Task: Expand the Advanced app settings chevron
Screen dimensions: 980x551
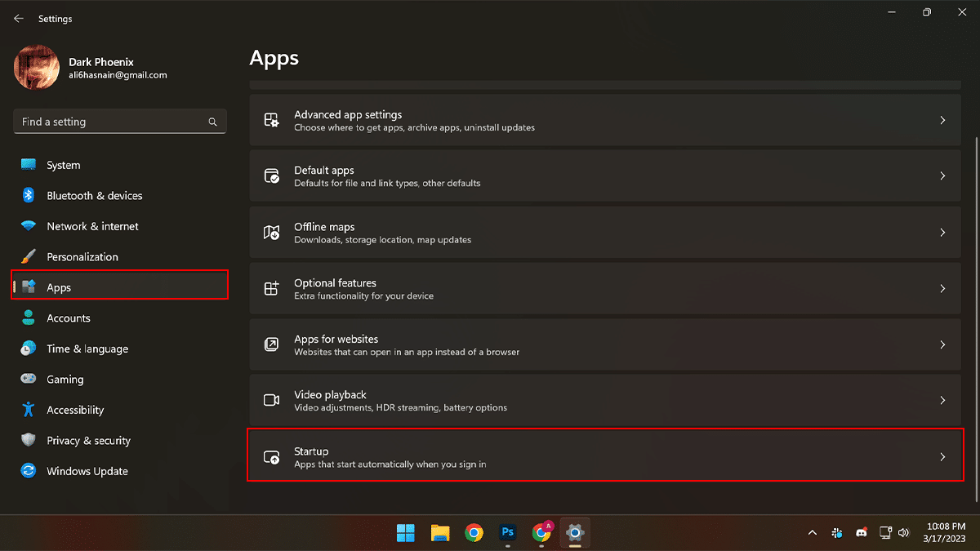Action: tap(942, 120)
